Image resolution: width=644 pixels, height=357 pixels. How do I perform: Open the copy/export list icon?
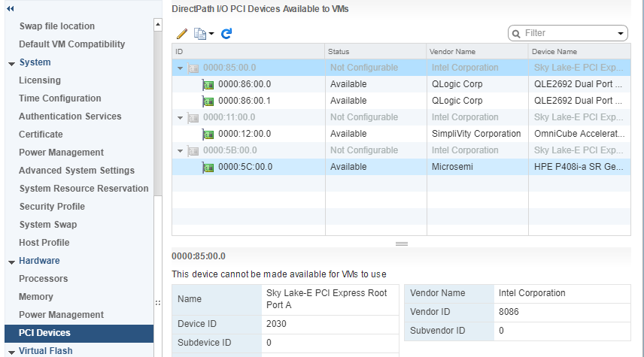(x=200, y=34)
